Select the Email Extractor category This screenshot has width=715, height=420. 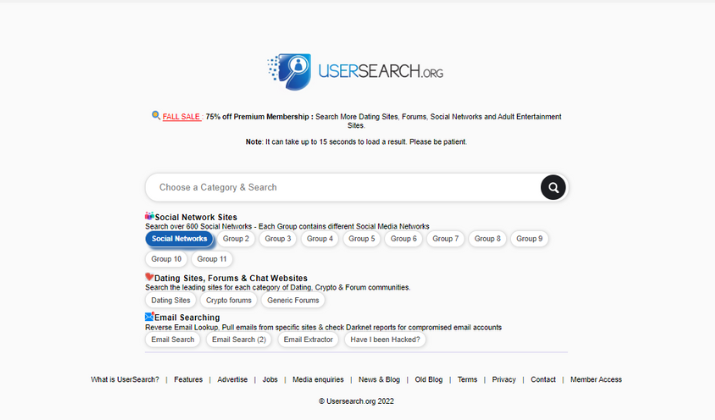308,339
